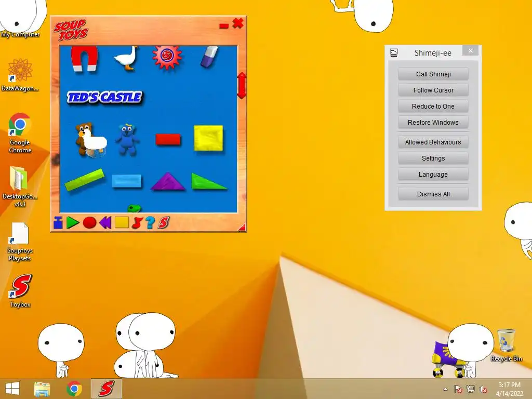The image size is (532, 399).
Task: Click Ted's Castle playset title
Action: [x=104, y=97]
